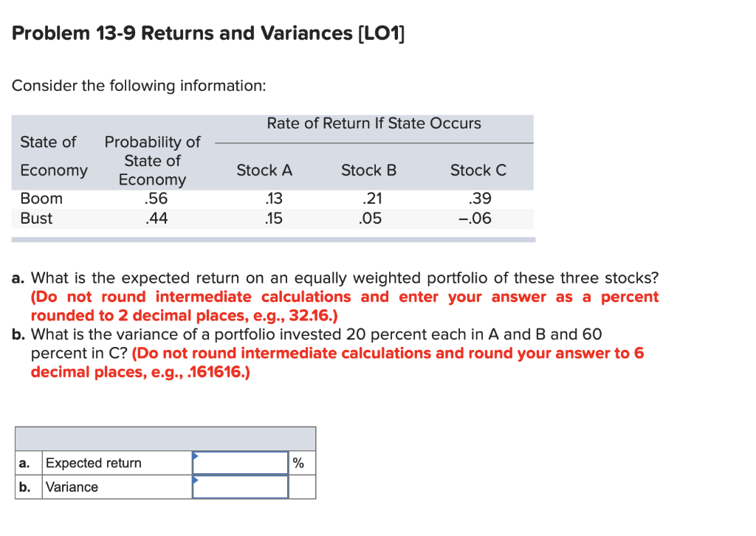
Task: Click the Variance answer input field
Action: tap(240, 487)
